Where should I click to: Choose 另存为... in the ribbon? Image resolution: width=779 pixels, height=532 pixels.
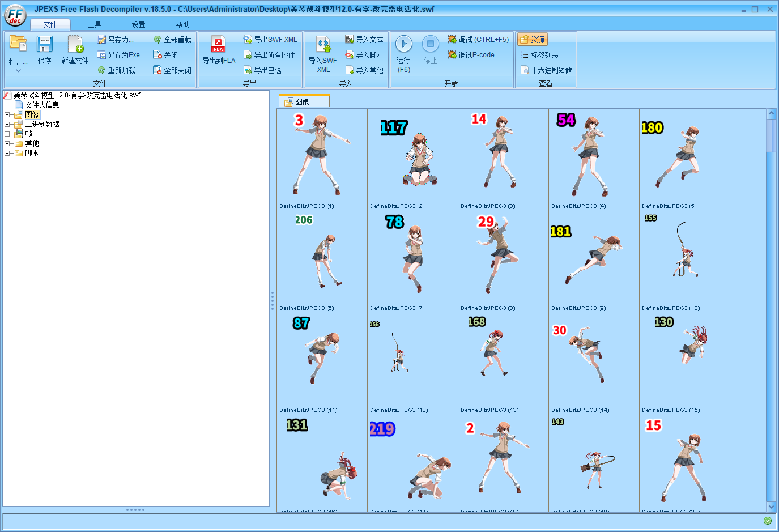tap(115, 40)
